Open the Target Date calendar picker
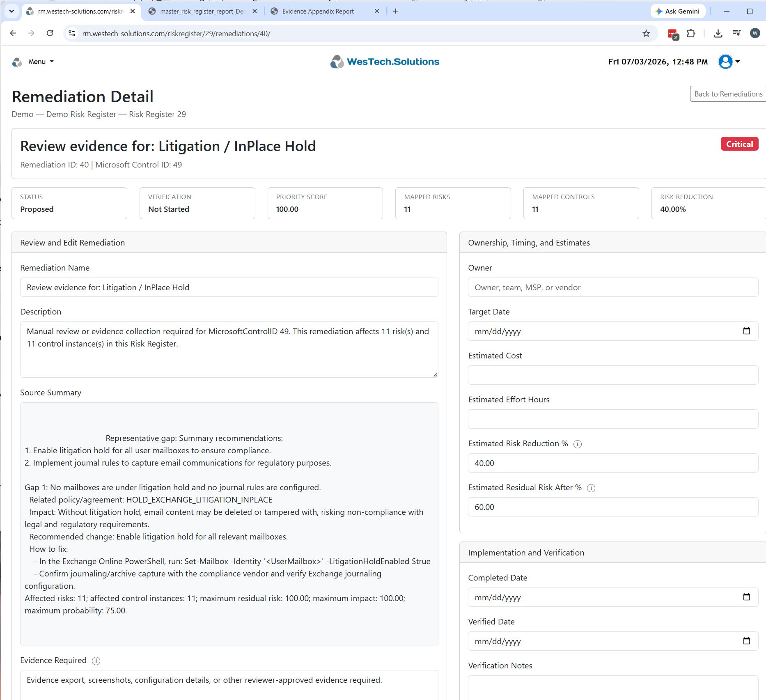The image size is (766, 700). [746, 331]
